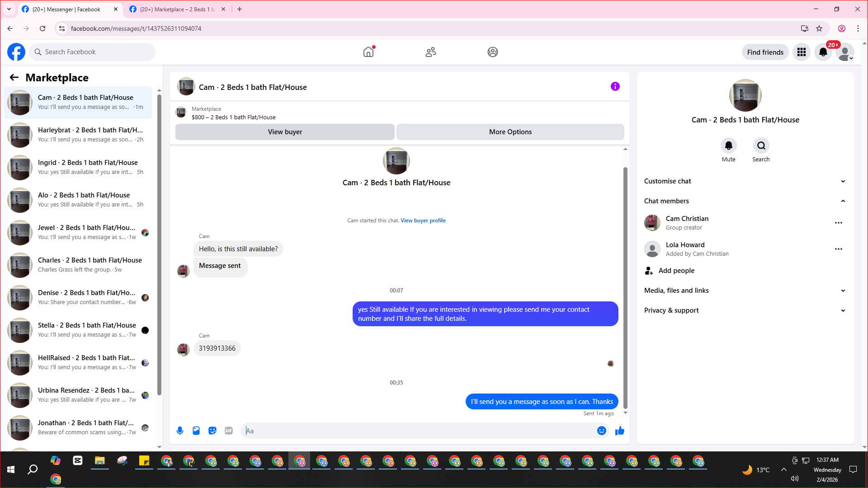Image resolution: width=868 pixels, height=488 pixels.
Task: Open the notifications bell
Action: (823, 52)
